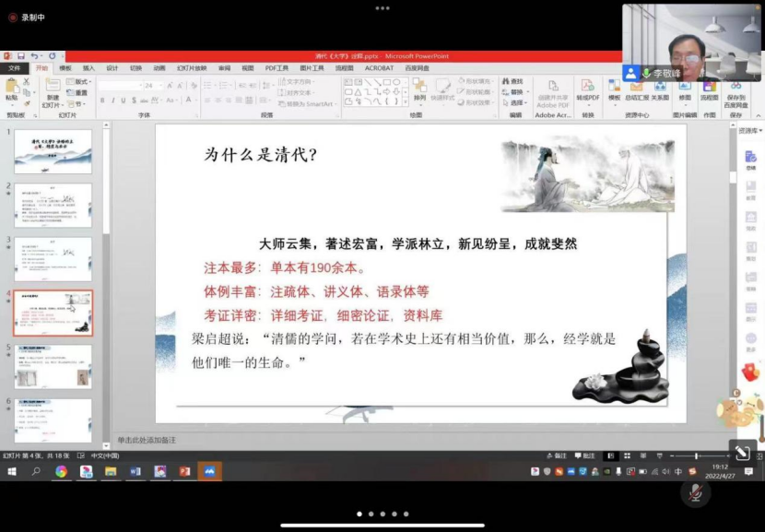
Task: Click the Undo arrow icon
Action: (34, 56)
